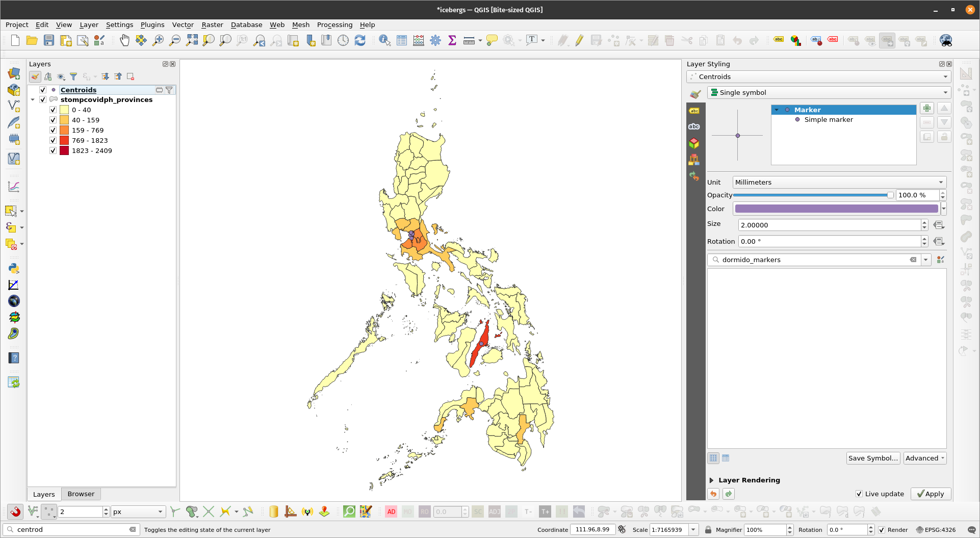Open the Millimeters unit dropdown
The image size is (980, 538).
pyautogui.click(x=839, y=182)
